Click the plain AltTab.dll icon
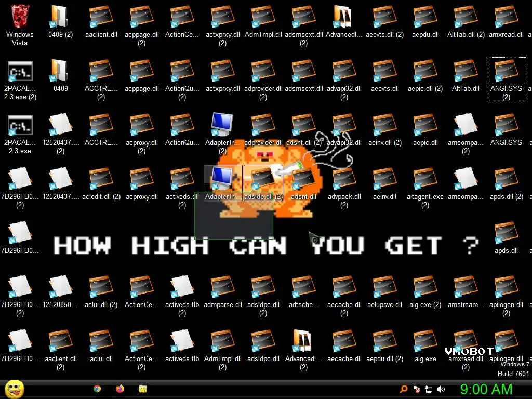532x399 pixels. tap(465, 71)
